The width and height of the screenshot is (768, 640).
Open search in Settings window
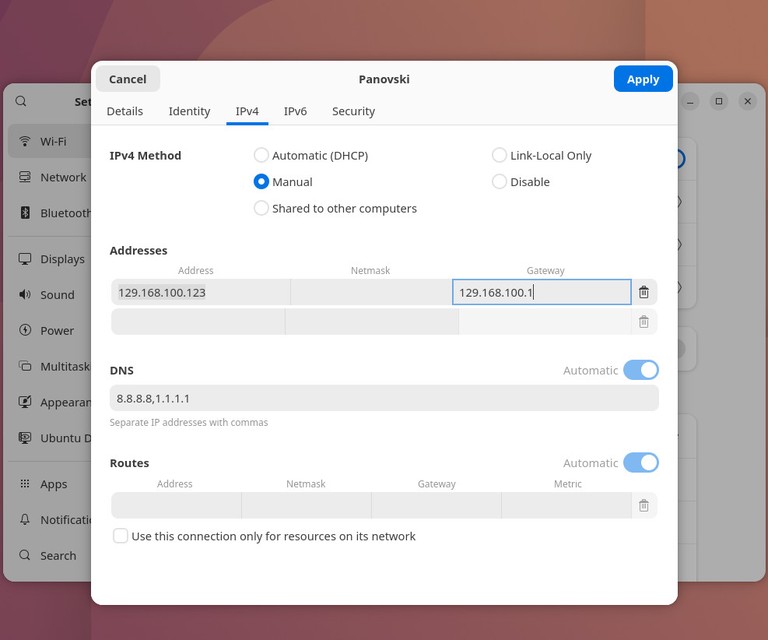coord(21,101)
